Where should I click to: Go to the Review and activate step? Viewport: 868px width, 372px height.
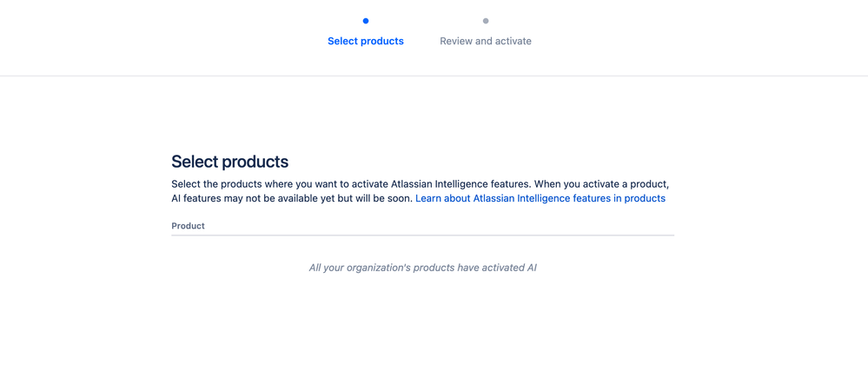pos(486,41)
